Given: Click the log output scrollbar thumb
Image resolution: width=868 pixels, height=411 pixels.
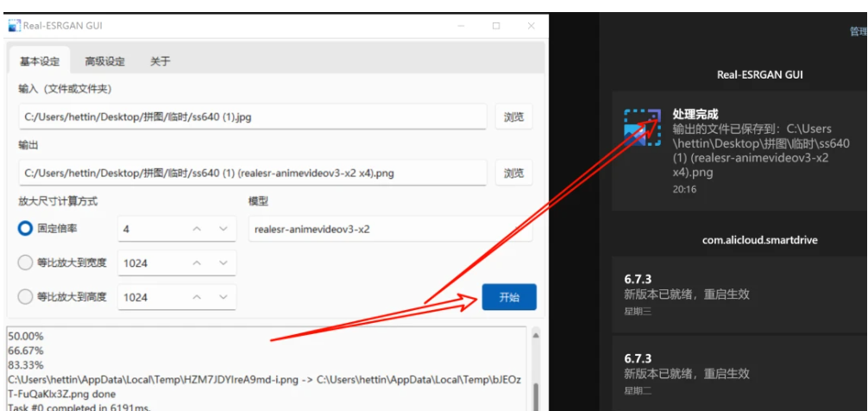Looking at the screenshot, I should 536,396.
